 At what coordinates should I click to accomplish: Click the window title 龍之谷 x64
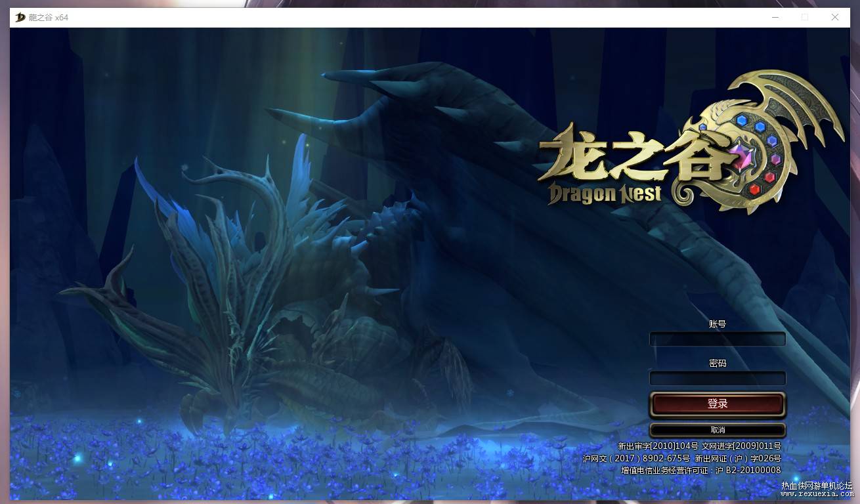[49, 18]
